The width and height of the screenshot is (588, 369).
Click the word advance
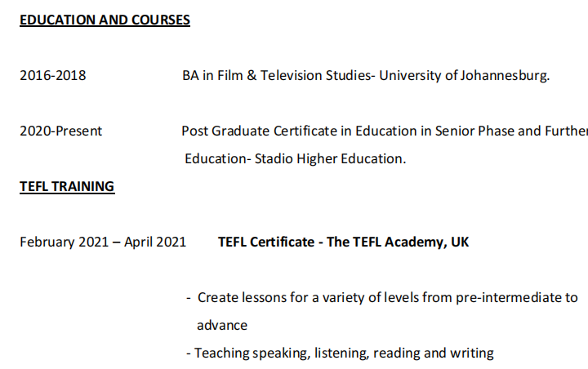(222, 326)
